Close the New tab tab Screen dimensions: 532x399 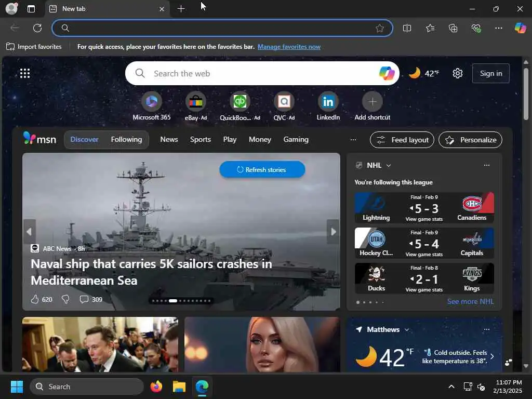(x=162, y=9)
